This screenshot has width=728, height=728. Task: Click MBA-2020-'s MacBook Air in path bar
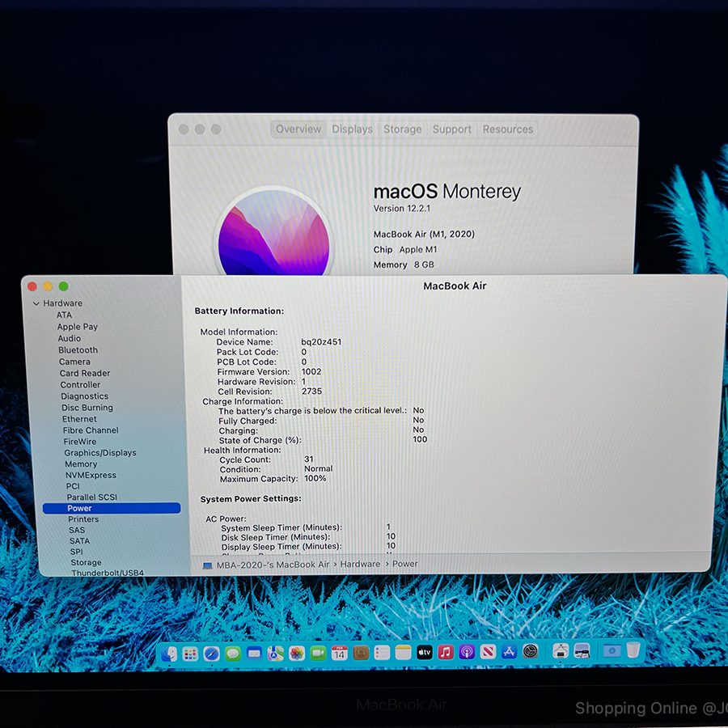click(273, 565)
